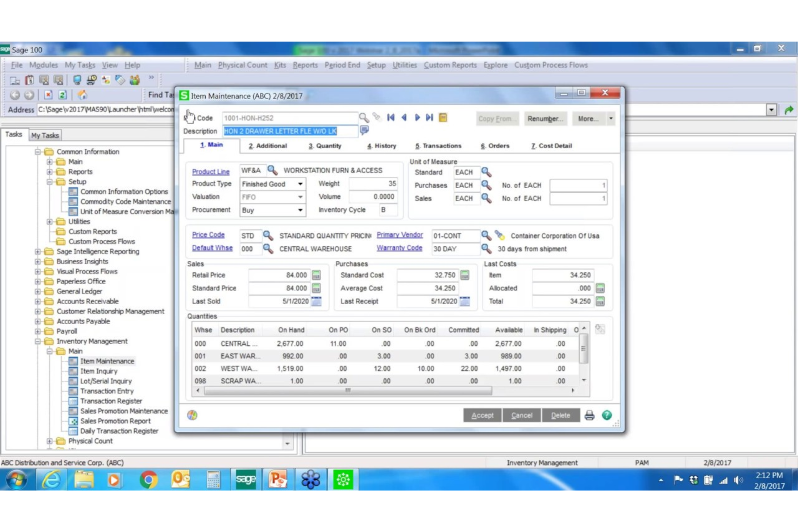Go to first item record arrow
The width and height of the screenshot is (798, 532).
390,118
